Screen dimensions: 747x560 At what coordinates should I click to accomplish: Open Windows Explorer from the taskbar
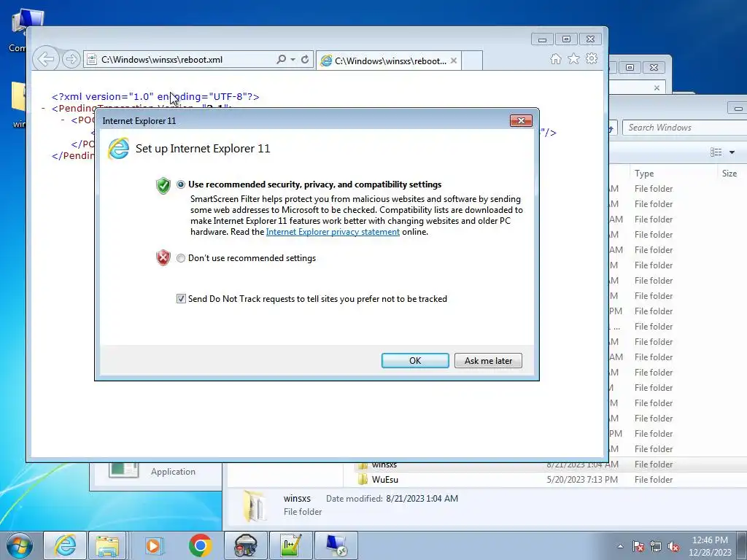point(107,545)
